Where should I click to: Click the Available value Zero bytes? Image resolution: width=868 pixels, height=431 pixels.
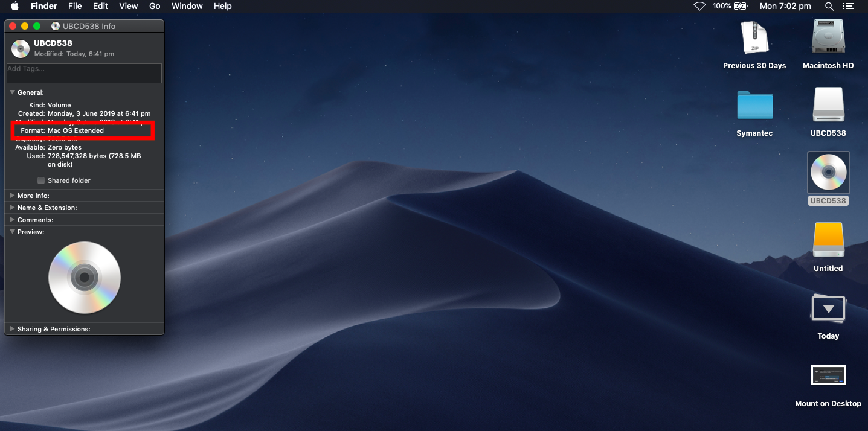pyautogui.click(x=65, y=147)
